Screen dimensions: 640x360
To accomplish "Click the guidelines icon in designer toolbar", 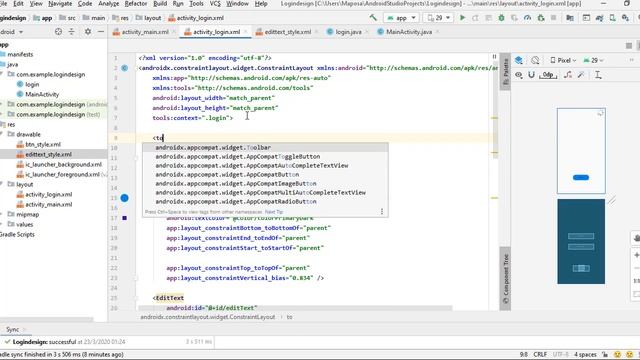I will point(598,75).
